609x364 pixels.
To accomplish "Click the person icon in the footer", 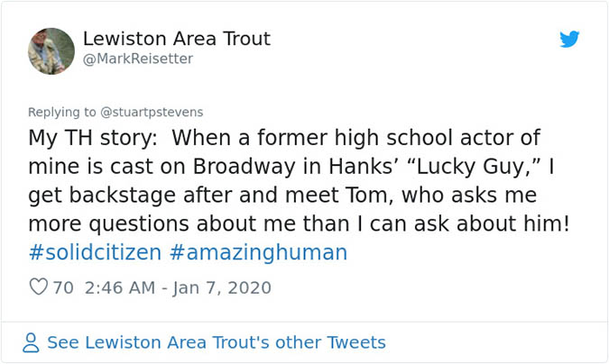I will (32, 342).
